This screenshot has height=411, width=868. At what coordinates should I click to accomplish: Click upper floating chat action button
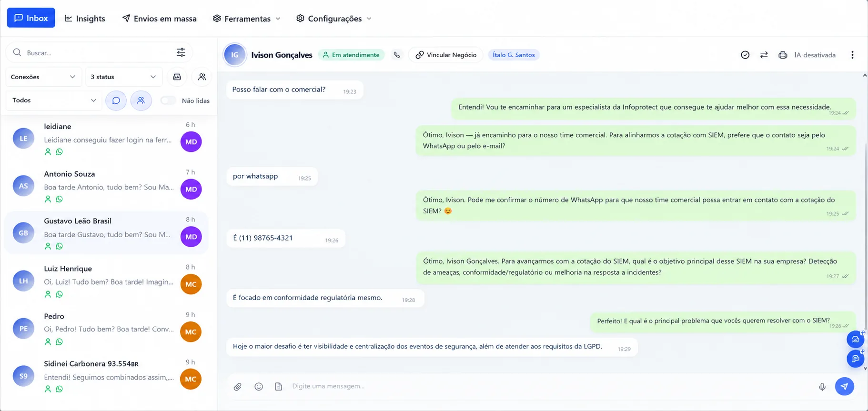[856, 339]
